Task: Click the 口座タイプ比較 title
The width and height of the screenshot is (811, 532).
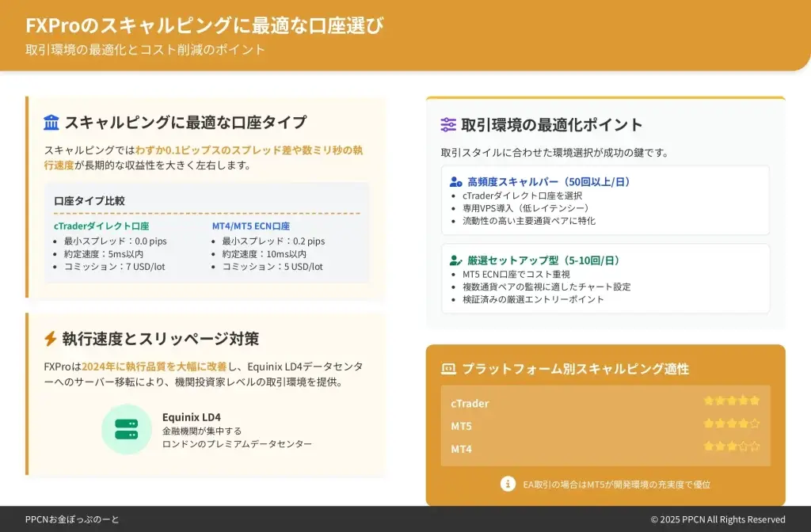Action: point(89,201)
